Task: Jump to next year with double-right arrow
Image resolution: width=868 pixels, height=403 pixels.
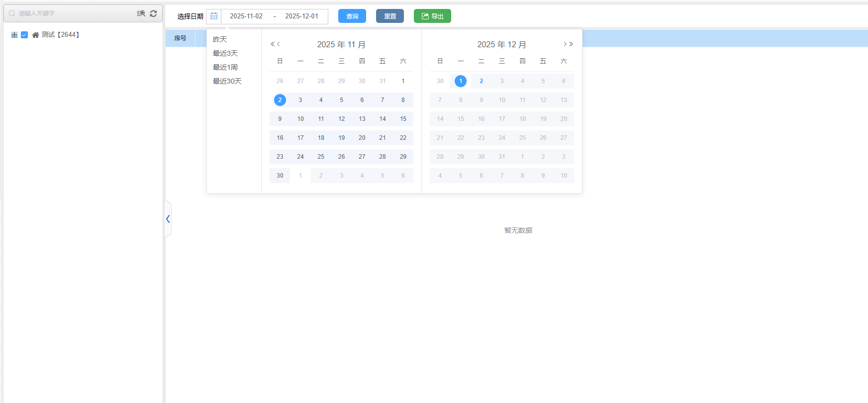Action: 571,44
